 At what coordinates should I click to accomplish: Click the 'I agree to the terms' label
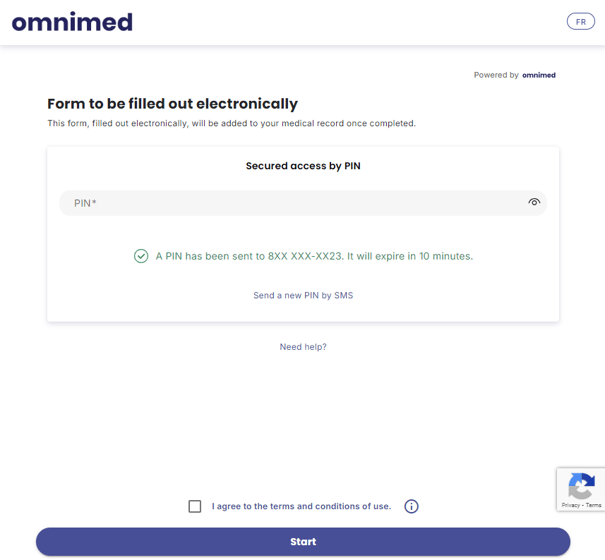click(301, 506)
